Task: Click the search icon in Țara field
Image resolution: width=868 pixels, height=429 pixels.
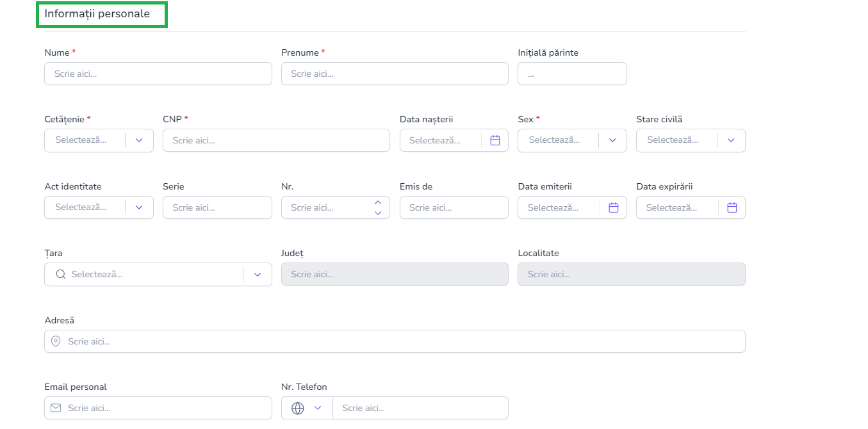Action: 61,274
